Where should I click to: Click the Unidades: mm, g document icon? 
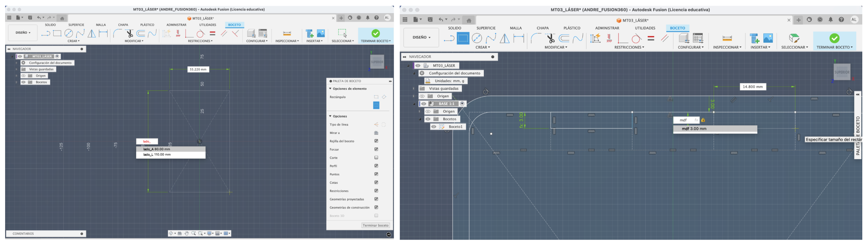(x=428, y=81)
